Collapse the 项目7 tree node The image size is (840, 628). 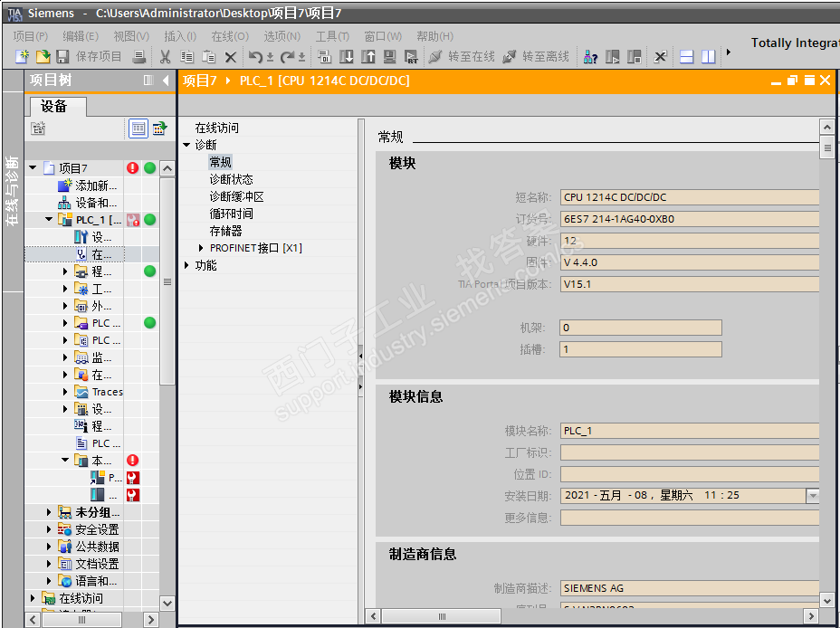pos(33,168)
